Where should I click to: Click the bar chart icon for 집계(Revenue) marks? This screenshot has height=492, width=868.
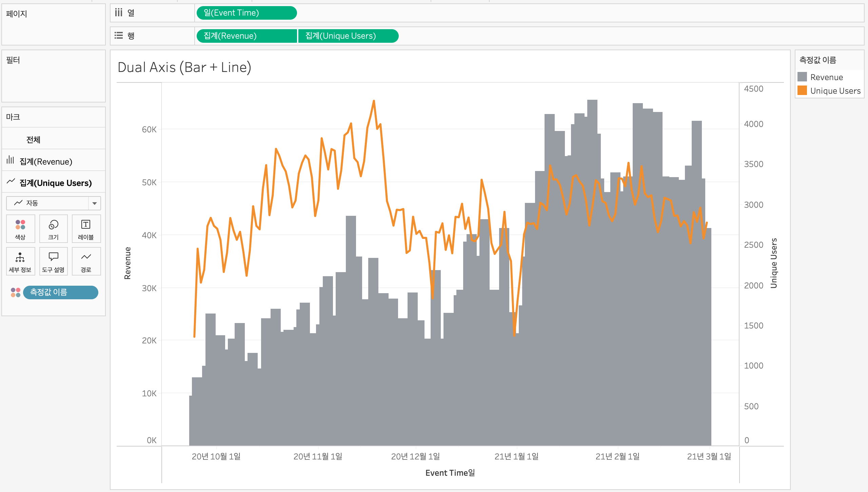click(x=11, y=160)
